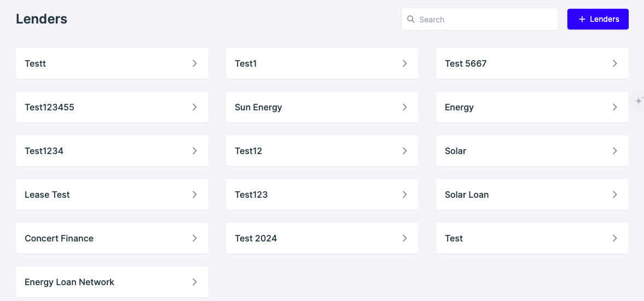This screenshot has height=301, width=644.
Task: Click the arrow icon next to Solar Loan
Action: (614, 194)
